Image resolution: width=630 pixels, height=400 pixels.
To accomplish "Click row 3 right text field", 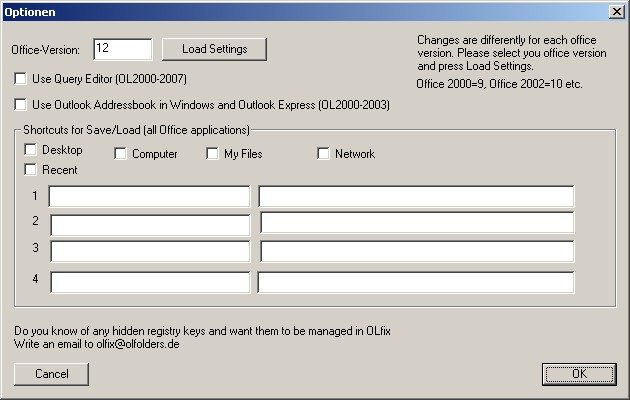I will [x=417, y=251].
